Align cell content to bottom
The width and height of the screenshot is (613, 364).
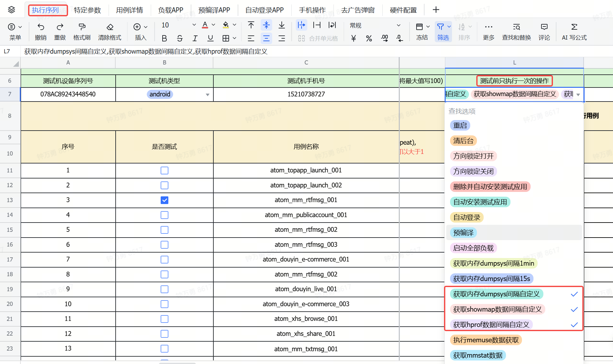[x=281, y=25]
